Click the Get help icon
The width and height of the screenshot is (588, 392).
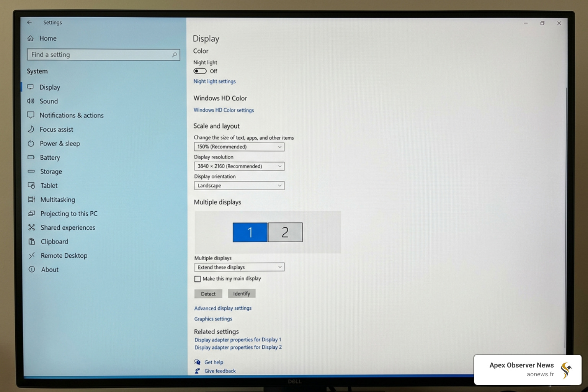point(198,362)
